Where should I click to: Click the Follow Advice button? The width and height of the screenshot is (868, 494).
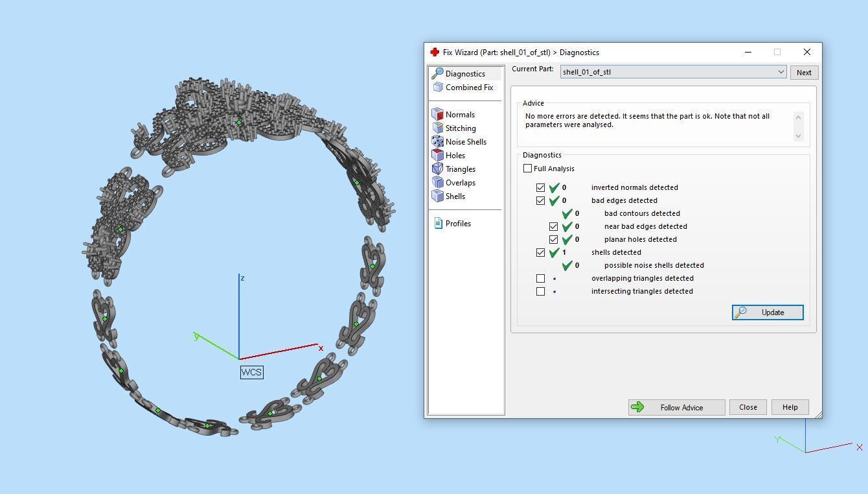676,407
